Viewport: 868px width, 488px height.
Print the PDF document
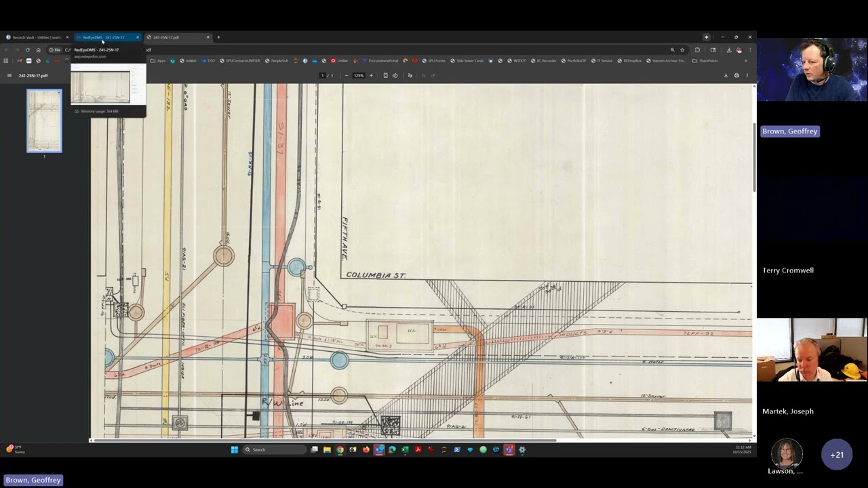736,75
